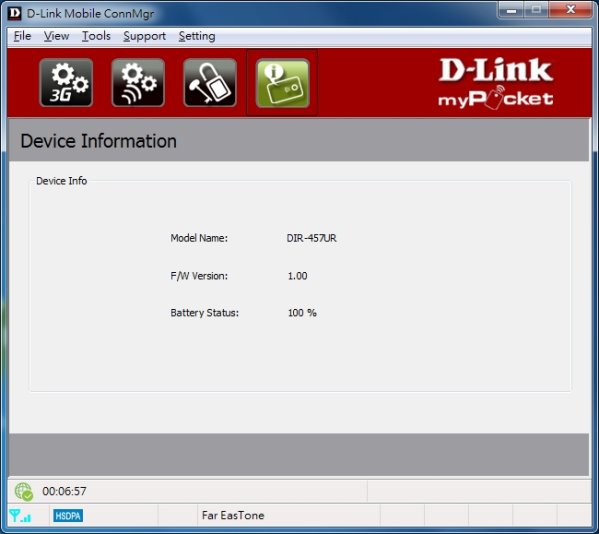Click the Device Information heading
The height and width of the screenshot is (534, 599).
99,141
